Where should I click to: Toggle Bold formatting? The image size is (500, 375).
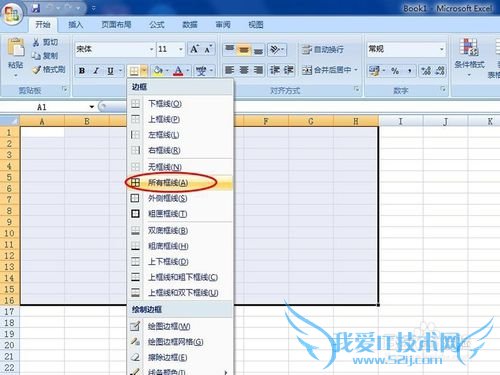point(82,71)
